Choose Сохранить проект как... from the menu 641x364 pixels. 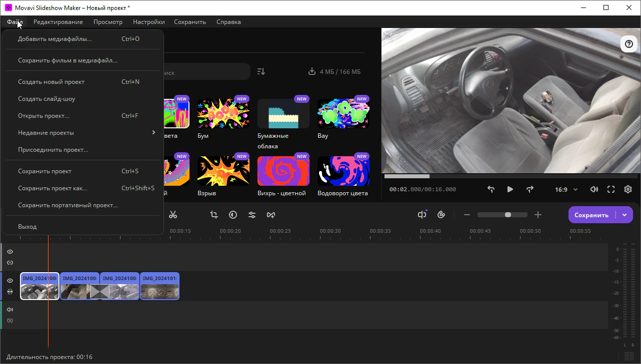(52, 188)
